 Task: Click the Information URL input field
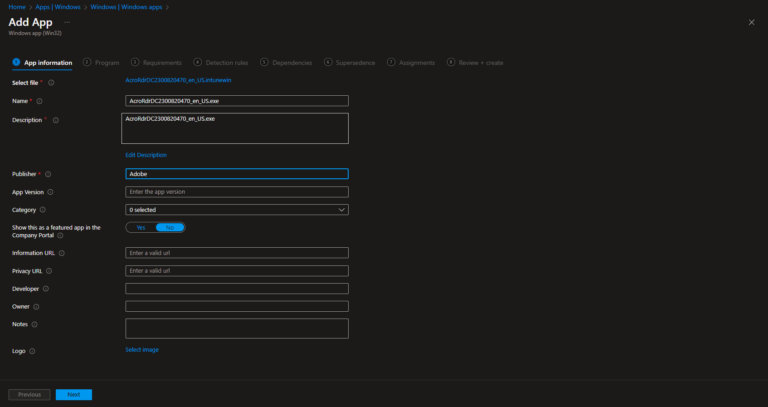click(237, 253)
